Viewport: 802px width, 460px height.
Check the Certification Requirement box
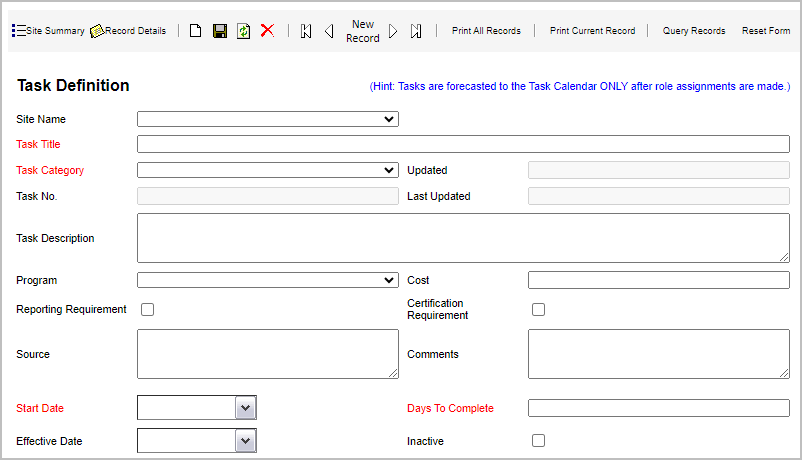539,310
